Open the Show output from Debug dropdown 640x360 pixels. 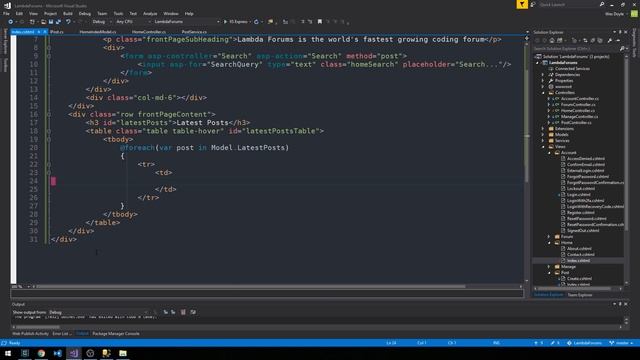point(98,312)
